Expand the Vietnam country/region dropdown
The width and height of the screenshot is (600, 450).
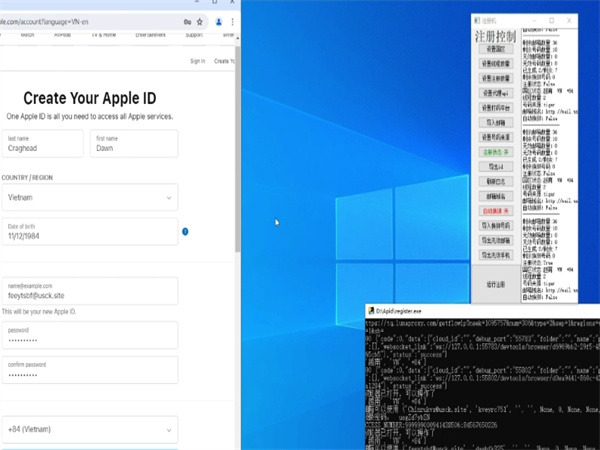(90, 198)
